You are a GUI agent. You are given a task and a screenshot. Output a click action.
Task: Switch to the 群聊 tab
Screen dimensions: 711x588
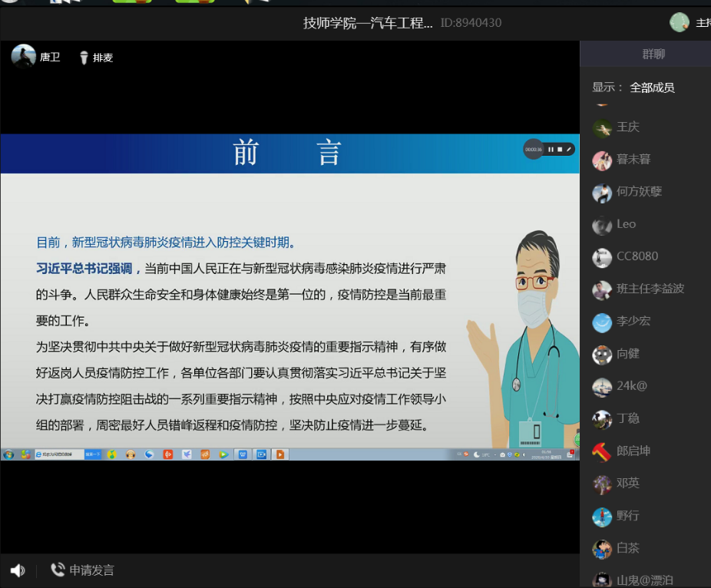tap(653, 54)
